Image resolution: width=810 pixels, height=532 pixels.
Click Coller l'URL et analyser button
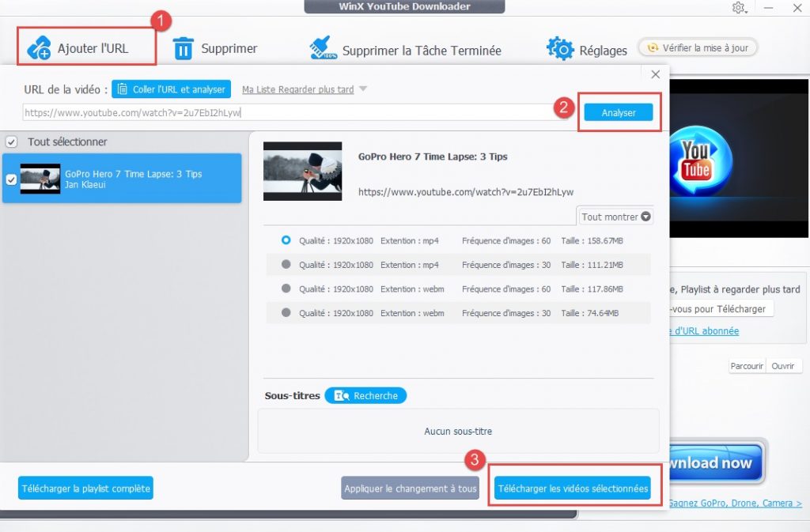coord(171,89)
